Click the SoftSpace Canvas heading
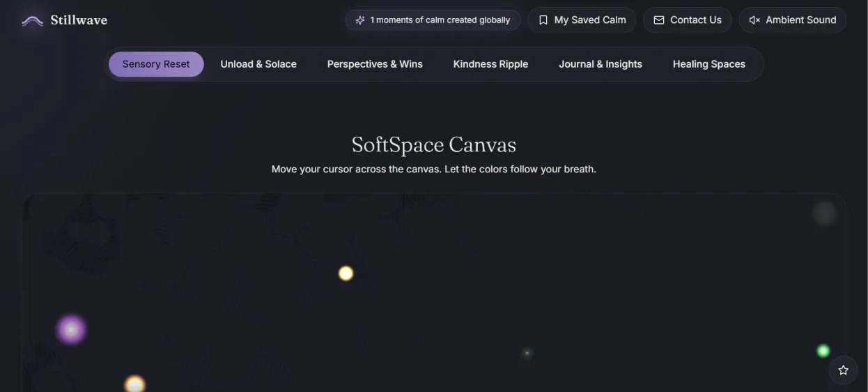This screenshot has height=392, width=868. coord(434,145)
